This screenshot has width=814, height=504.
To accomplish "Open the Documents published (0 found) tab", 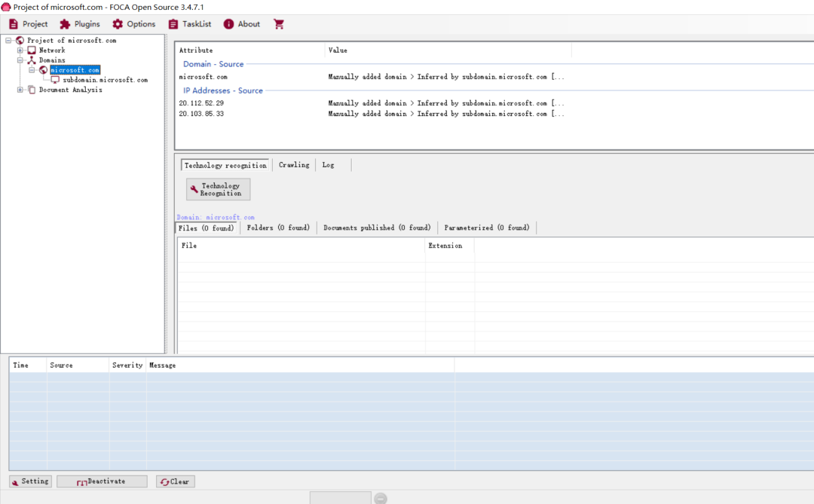I will tap(377, 228).
